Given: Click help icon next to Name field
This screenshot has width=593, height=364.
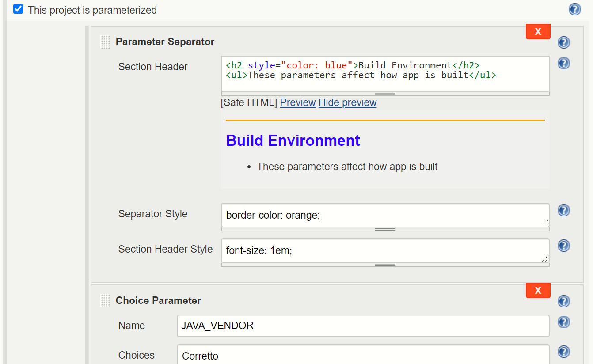Looking at the screenshot, I should point(563,322).
